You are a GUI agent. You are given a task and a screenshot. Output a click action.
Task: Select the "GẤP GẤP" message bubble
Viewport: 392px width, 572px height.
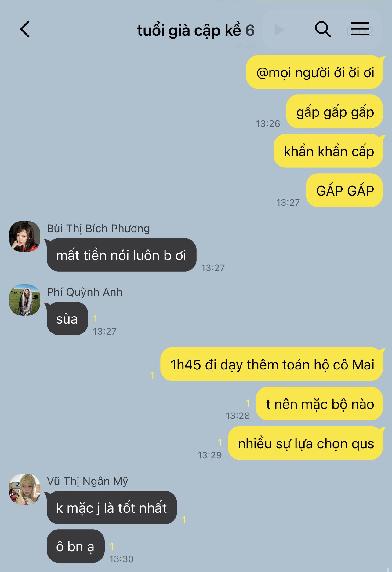tap(344, 190)
